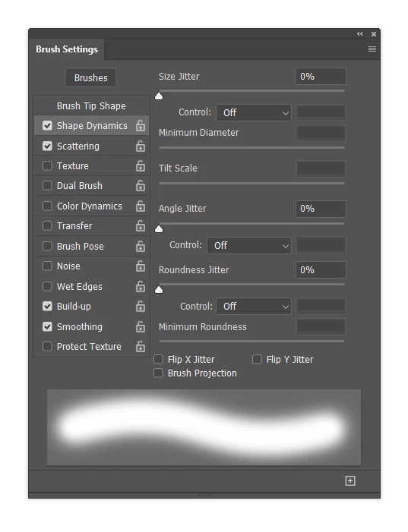Click the Roundness Jitter percentage field
Screen dimensions: 408x532
click(x=321, y=270)
